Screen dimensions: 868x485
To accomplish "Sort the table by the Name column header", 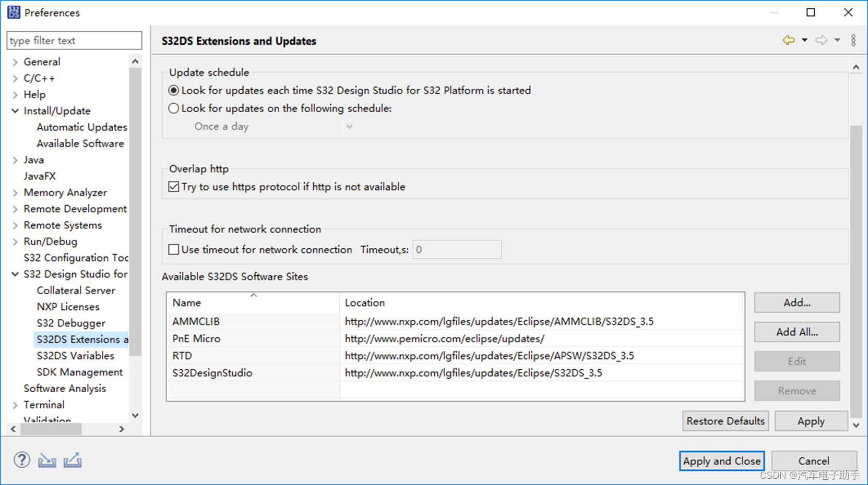I will pos(253,302).
